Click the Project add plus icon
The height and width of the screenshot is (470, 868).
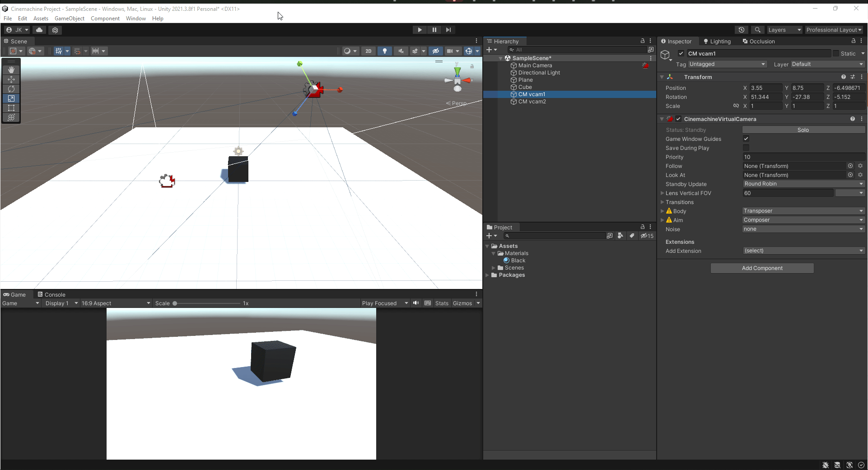489,236
